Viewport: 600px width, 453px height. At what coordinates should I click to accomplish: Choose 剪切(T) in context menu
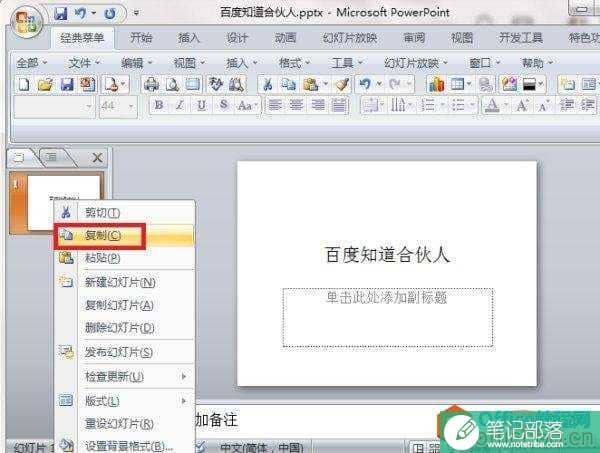click(x=125, y=213)
